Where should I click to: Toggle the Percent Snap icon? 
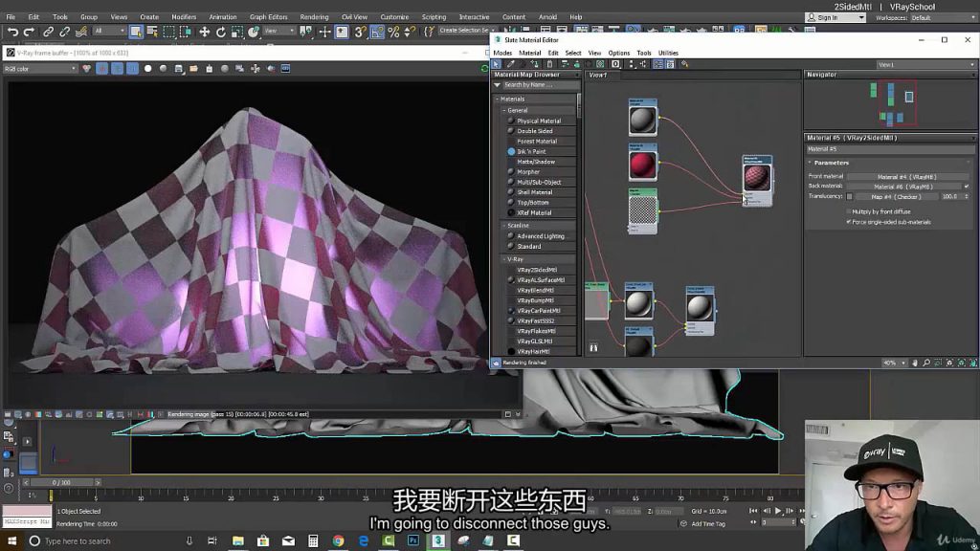[x=393, y=32]
